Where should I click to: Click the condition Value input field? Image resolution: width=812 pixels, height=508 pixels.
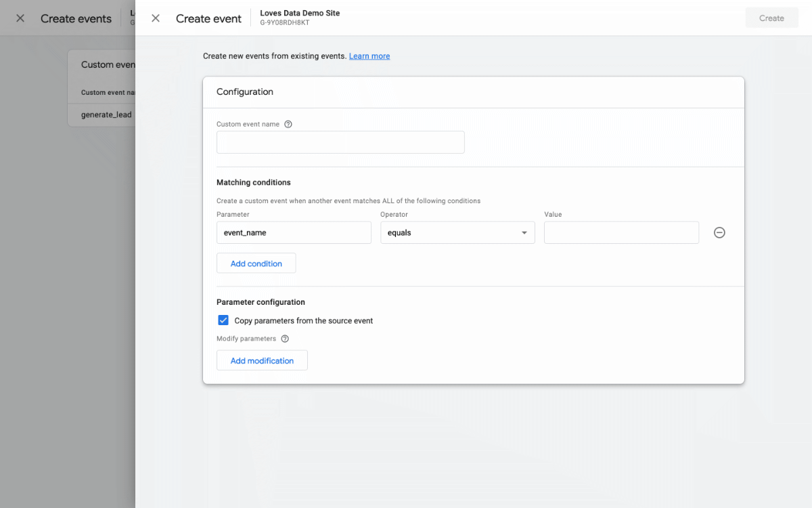pyautogui.click(x=621, y=232)
